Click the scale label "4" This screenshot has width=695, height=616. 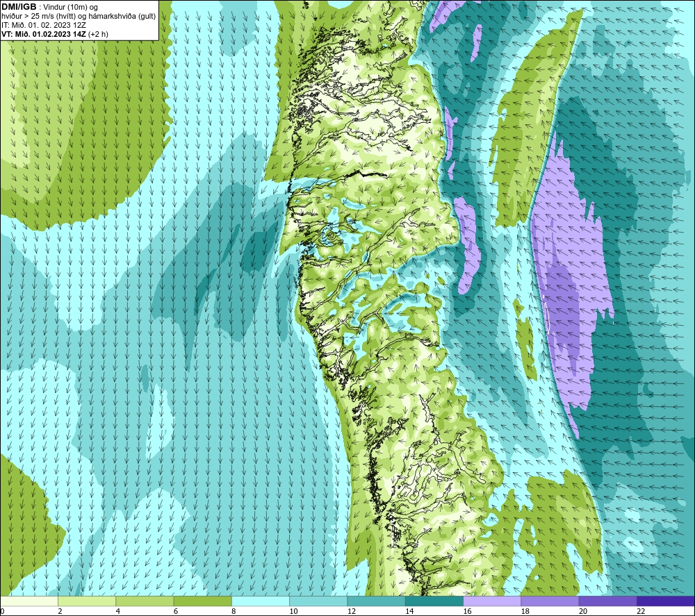(x=118, y=611)
